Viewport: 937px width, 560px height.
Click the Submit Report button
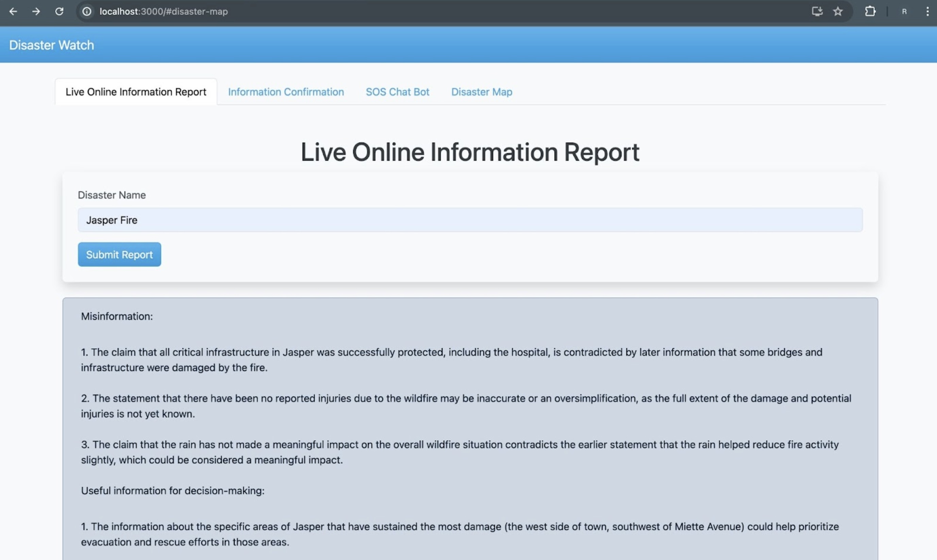(119, 254)
